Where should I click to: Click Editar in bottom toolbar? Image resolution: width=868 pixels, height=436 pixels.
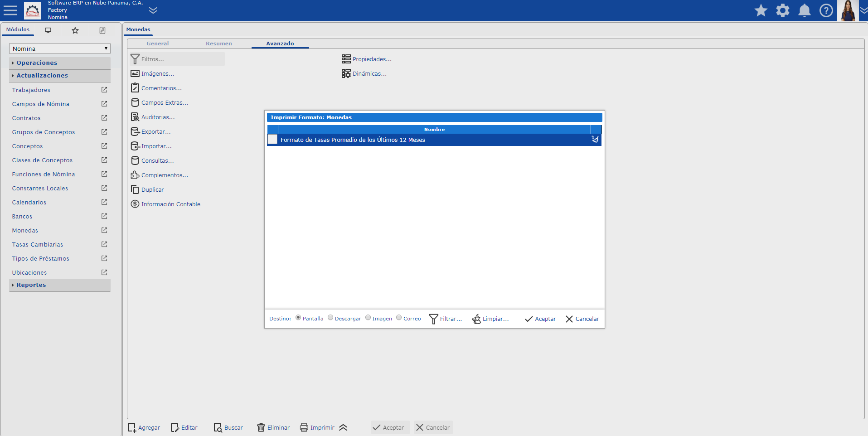click(184, 428)
